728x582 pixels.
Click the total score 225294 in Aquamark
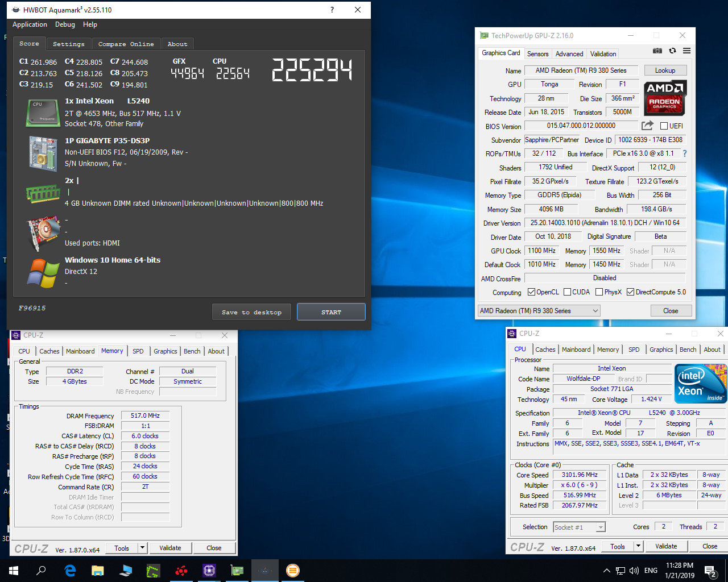(x=312, y=70)
